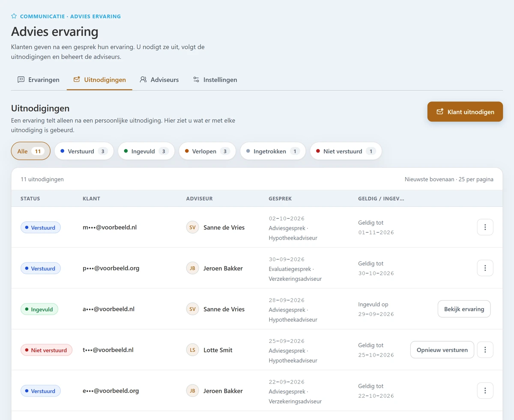Click Nieuwste bovenaan · 25 per pagina text

pos(449,179)
